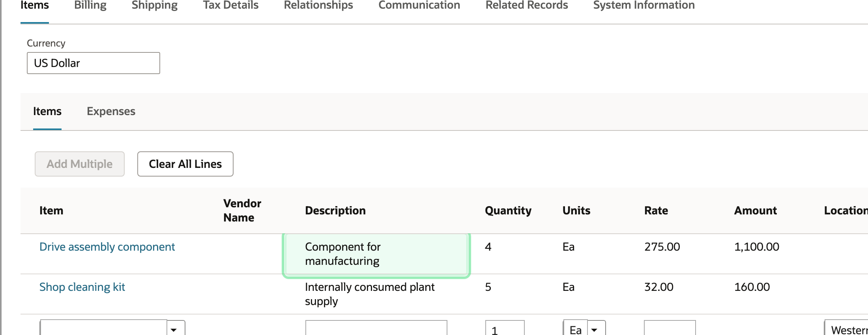
Task: Click the 1,100.00 amount cell
Action: [x=756, y=247]
